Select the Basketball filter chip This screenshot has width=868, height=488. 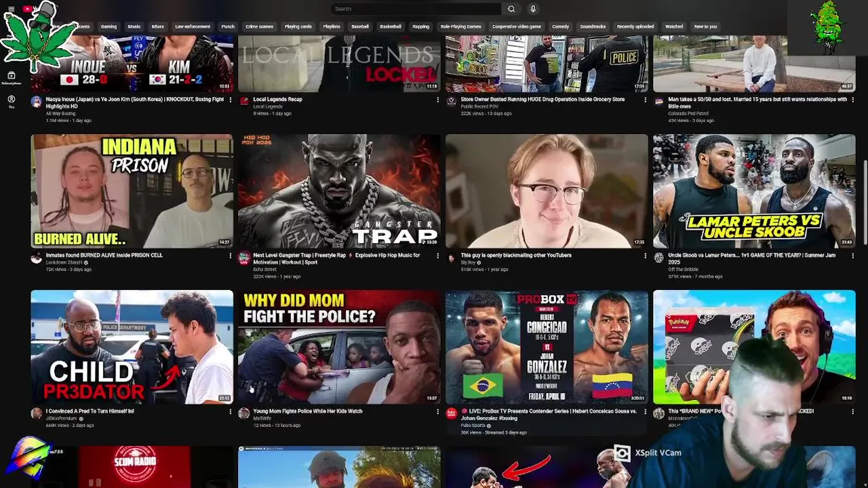pyautogui.click(x=391, y=26)
